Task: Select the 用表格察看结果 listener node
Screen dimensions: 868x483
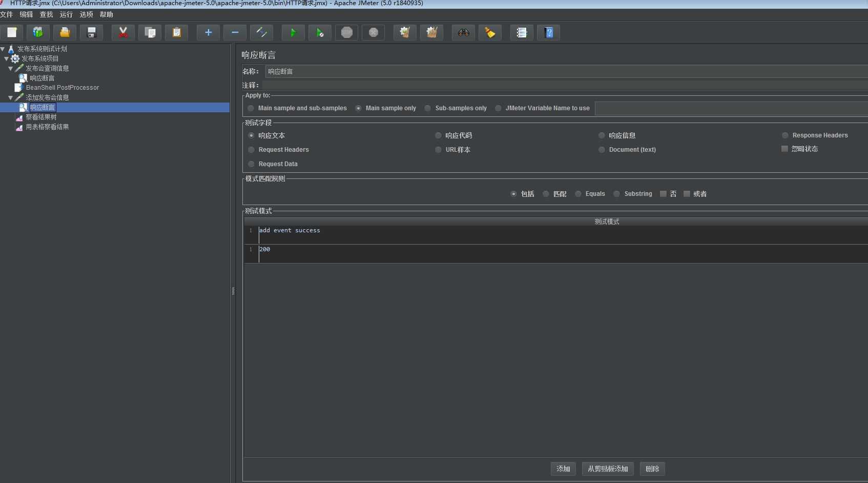Action: pos(42,127)
